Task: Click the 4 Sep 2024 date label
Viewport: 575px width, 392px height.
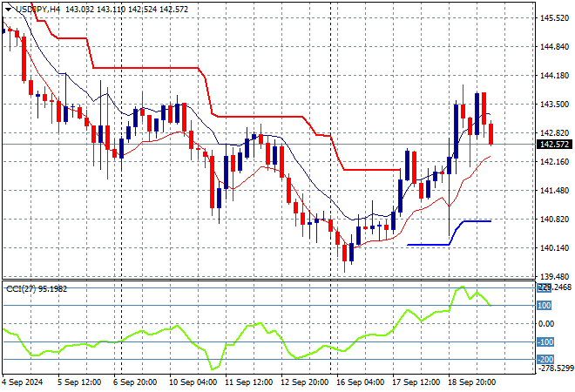Action: coord(22,382)
